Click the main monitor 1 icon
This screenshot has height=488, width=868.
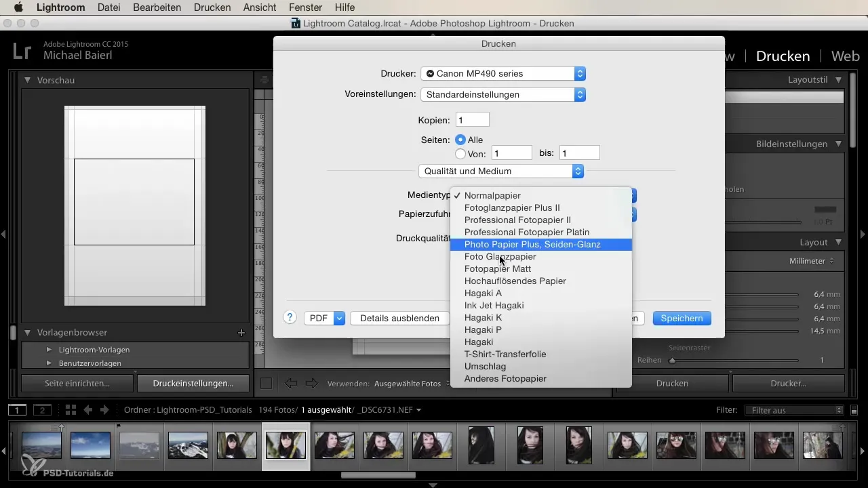click(x=17, y=410)
